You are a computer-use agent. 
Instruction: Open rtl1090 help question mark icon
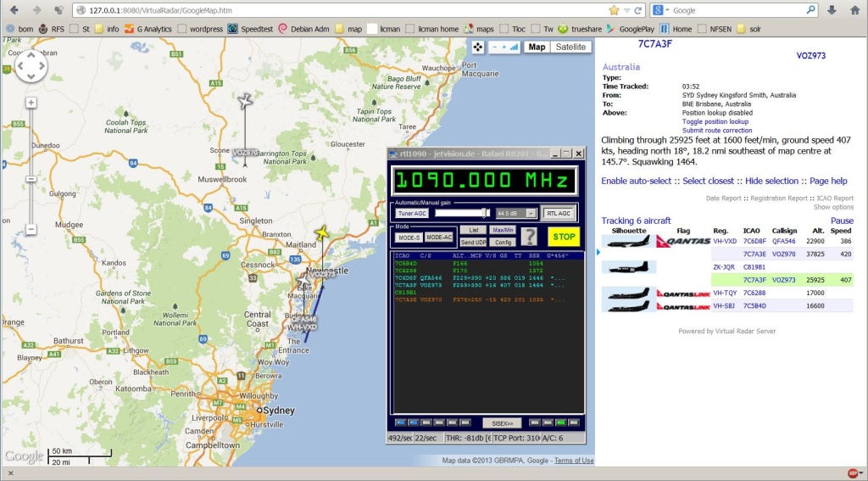[529, 237]
